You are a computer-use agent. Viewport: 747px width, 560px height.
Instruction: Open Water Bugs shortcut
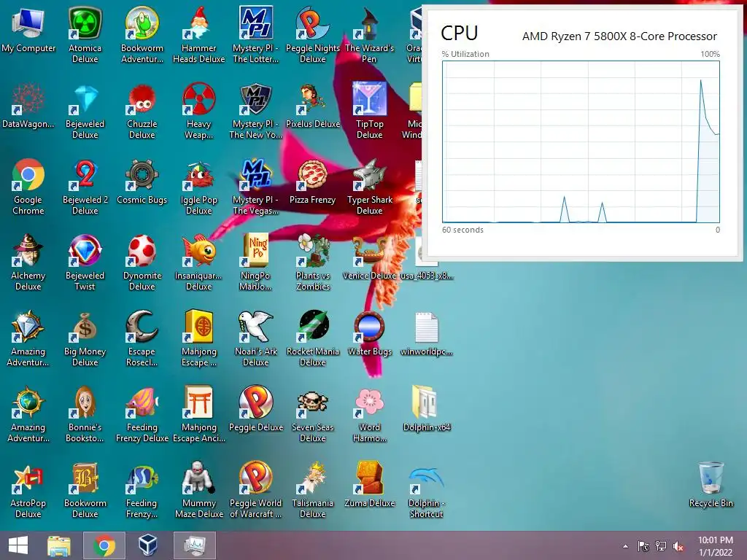370,334
